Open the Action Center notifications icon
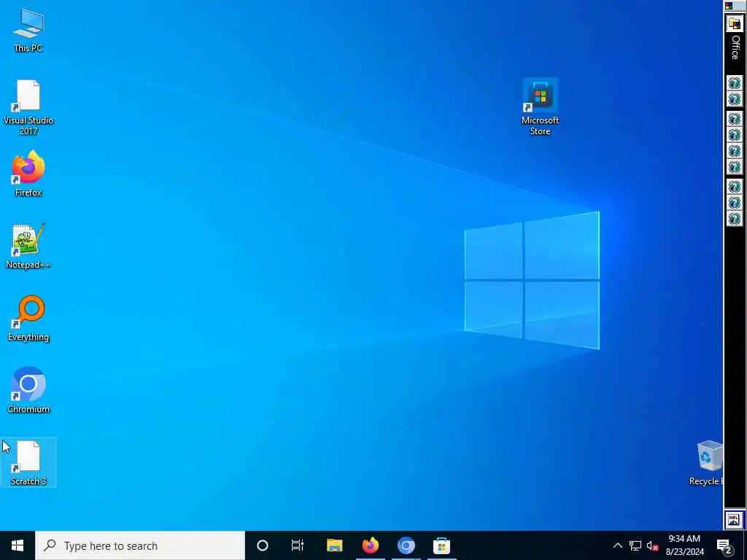Screen dimensions: 747x560 point(724,545)
